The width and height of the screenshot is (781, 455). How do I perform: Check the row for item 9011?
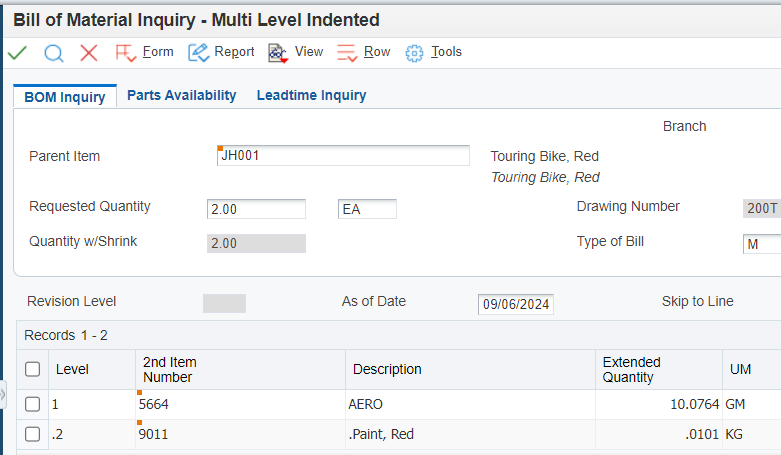tap(32, 434)
